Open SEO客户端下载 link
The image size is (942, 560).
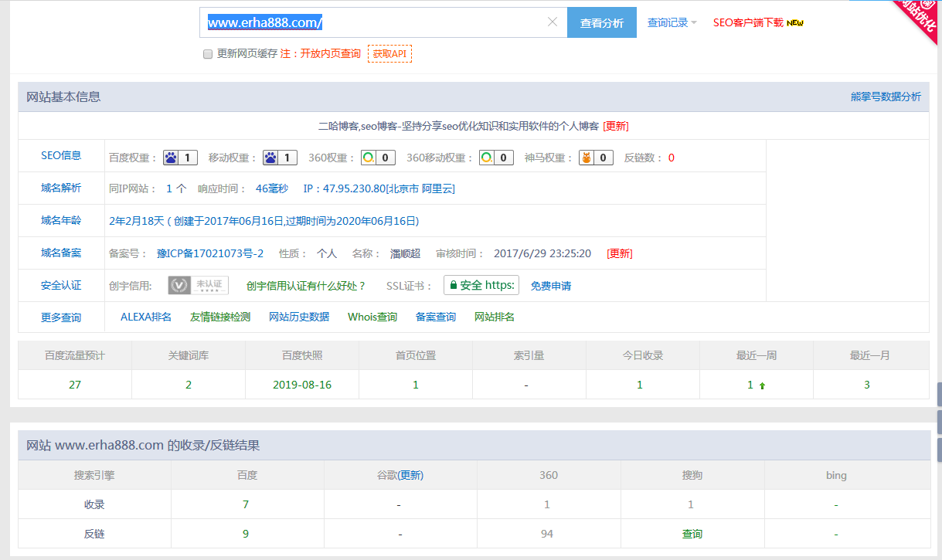(x=748, y=22)
